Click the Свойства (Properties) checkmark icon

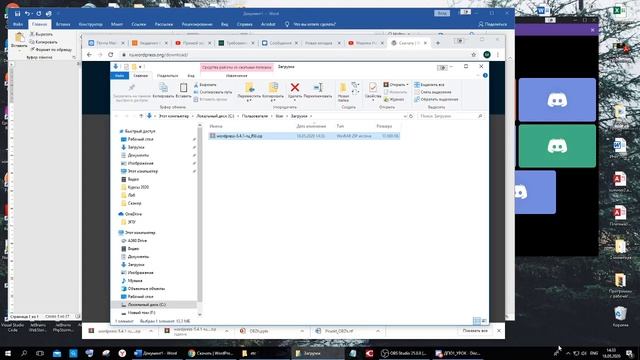click(x=373, y=87)
